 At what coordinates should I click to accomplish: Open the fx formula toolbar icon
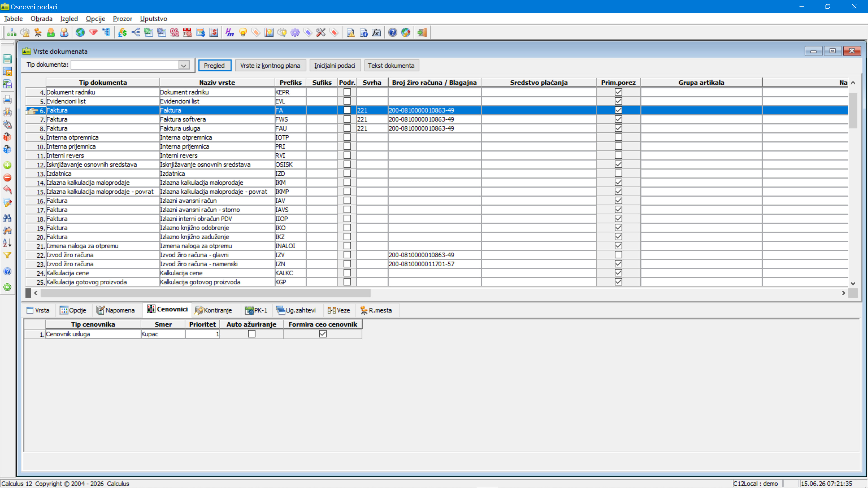click(376, 32)
